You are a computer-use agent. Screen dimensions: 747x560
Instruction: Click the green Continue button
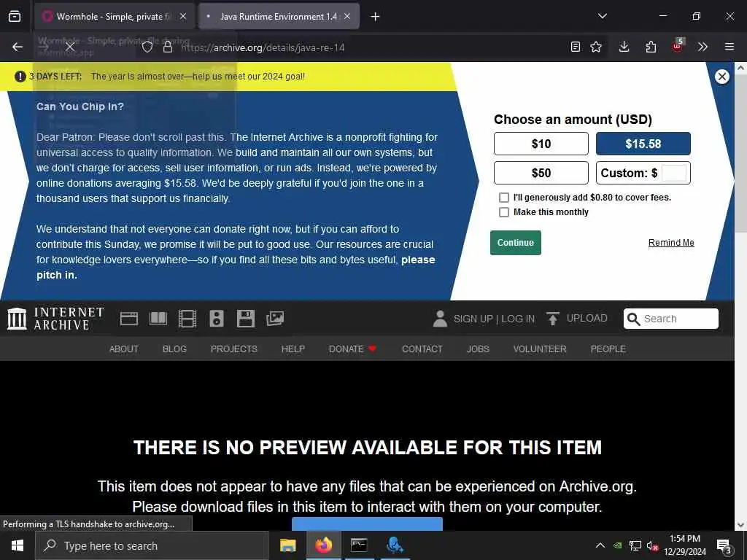516,243
